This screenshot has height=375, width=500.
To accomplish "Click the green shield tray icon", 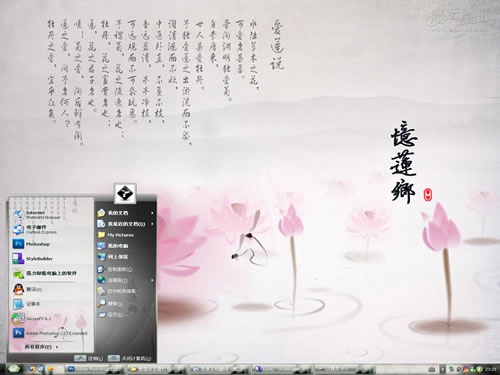I will [x=479, y=369].
